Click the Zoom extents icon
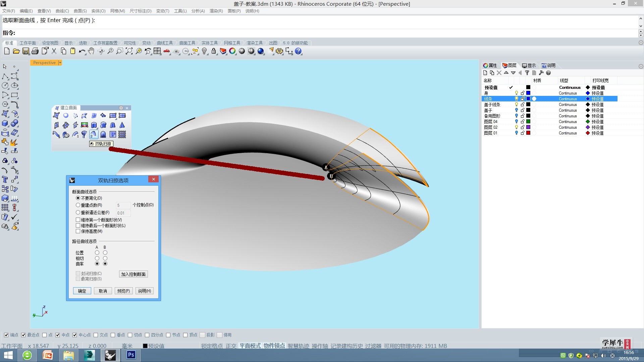This screenshot has width=644, height=362. (x=129, y=51)
